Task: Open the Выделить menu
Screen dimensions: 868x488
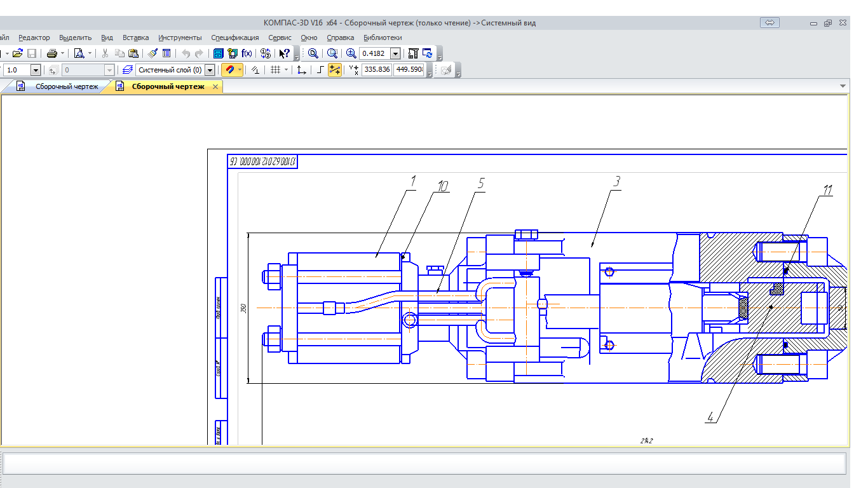Action: tap(76, 37)
